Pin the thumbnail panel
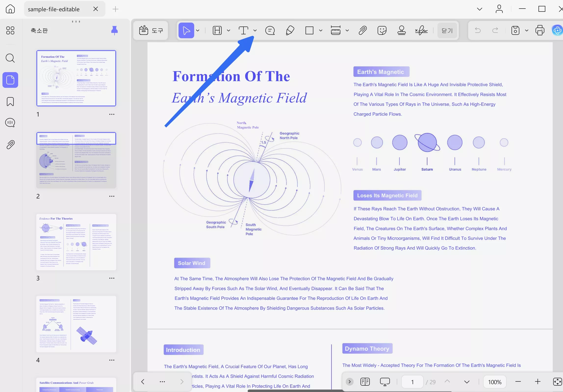Screen dimensions: 563x392 (x=115, y=30)
